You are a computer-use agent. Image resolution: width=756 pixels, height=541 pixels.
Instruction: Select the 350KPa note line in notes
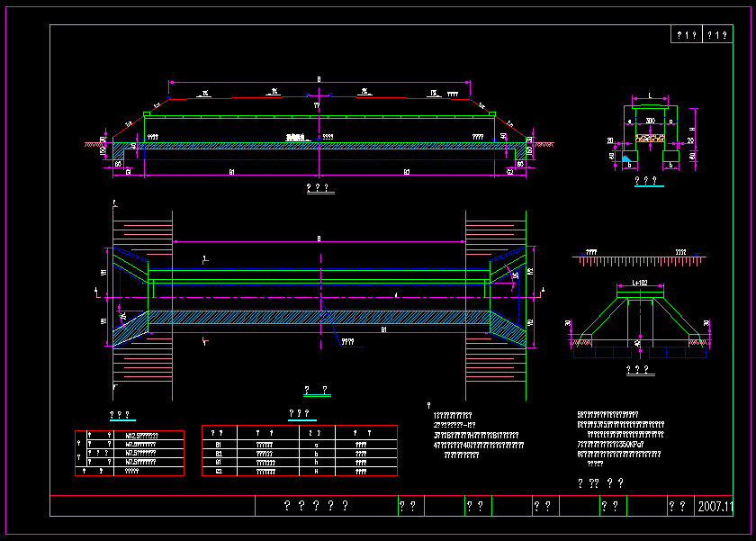point(621,445)
